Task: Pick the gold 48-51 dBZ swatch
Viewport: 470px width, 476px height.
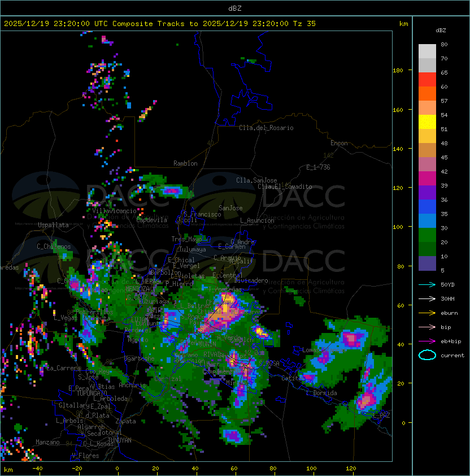Action: point(427,136)
